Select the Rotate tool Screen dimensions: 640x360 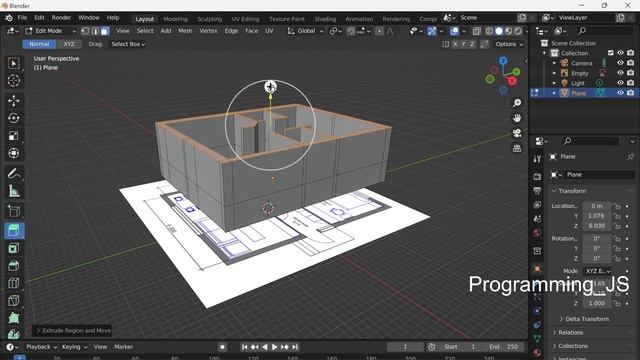14,118
